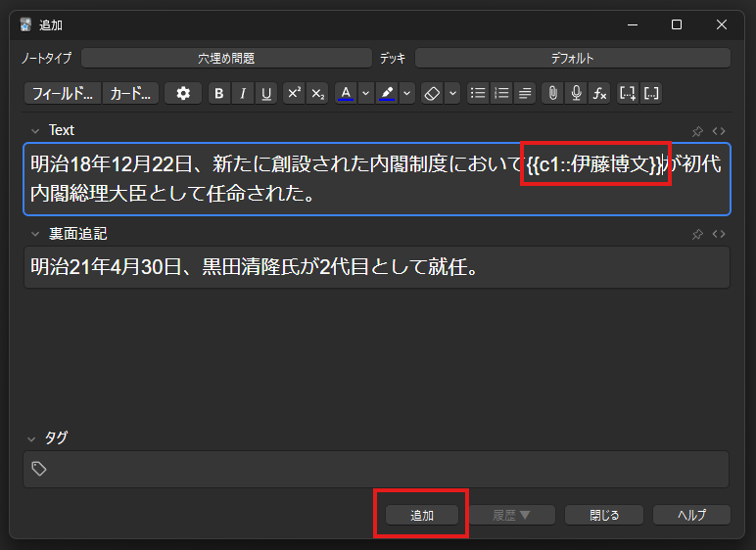Open the カード... card templates dialog
756x550 pixels.
pos(130,94)
